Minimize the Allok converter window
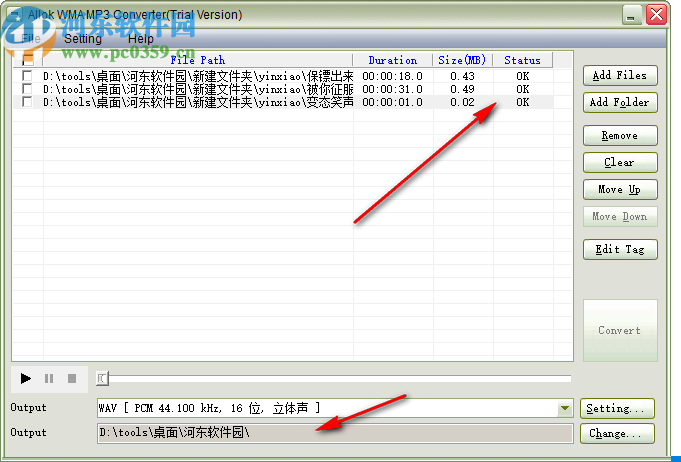The image size is (681, 462). tap(632, 15)
